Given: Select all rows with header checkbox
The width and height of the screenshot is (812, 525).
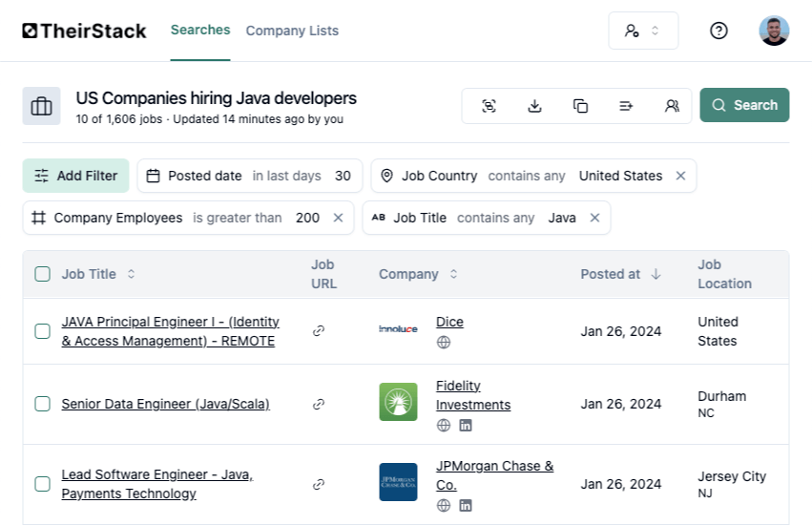Looking at the screenshot, I should [43, 274].
